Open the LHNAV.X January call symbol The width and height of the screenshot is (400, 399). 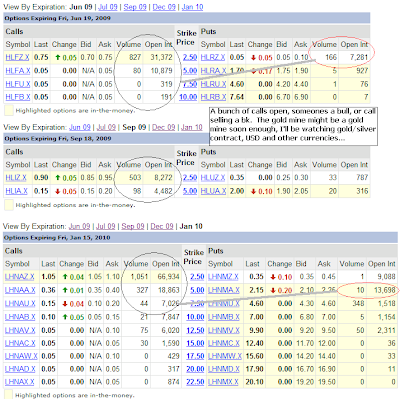(20, 330)
